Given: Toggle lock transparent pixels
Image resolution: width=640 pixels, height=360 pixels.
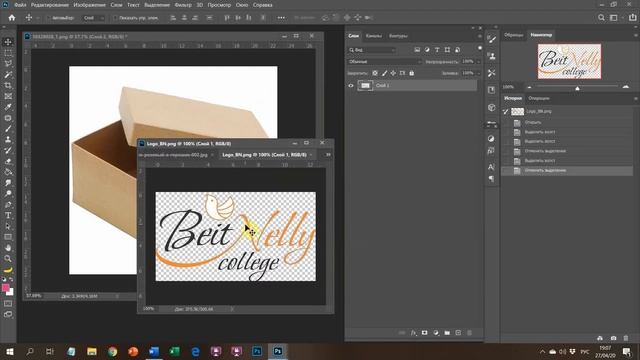Looking at the screenshot, I should pos(375,73).
